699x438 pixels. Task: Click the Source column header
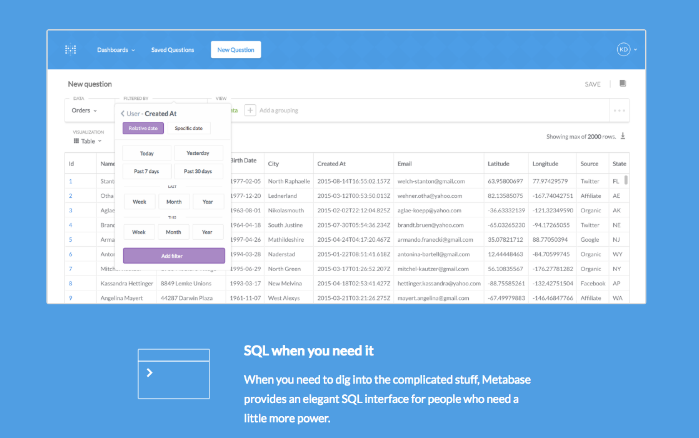[589, 164]
